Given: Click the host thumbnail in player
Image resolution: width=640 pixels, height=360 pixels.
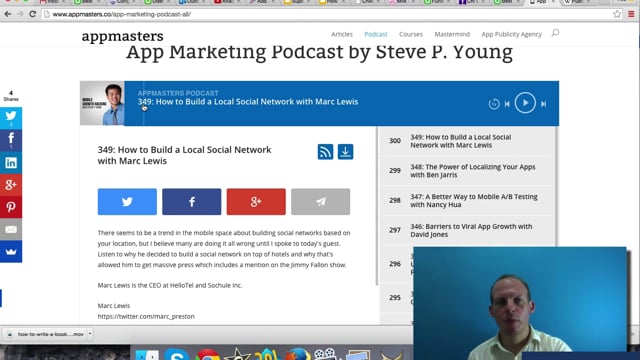Looking at the screenshot, I should click(x=102, y=103).
